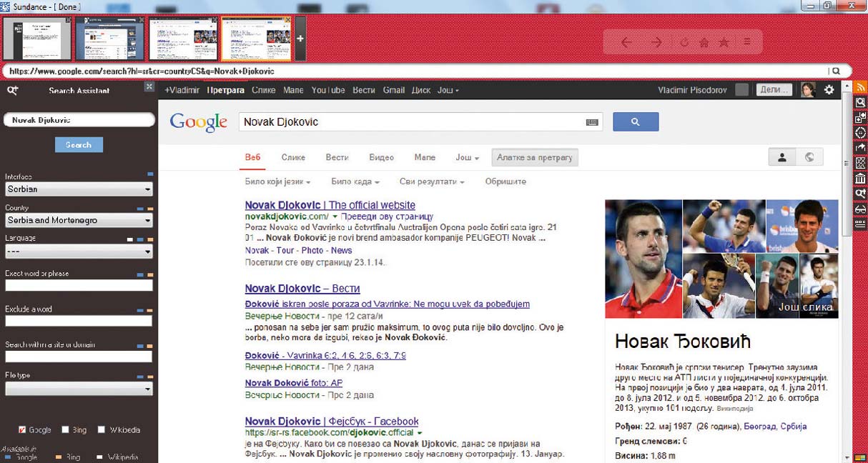Click the browser address bar URL

point(142,71)
